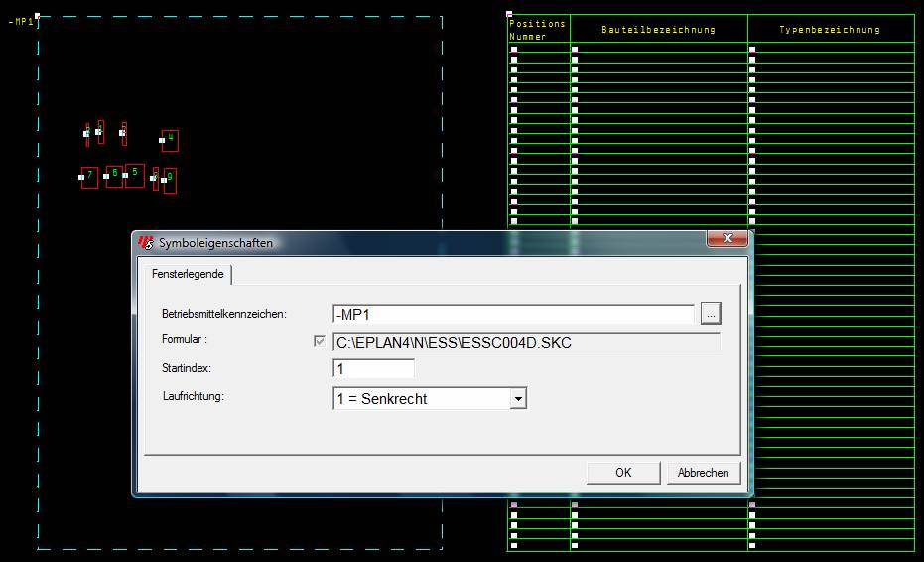
Task: Click Abbrechen to cancel
Action: tap(703, 473)
